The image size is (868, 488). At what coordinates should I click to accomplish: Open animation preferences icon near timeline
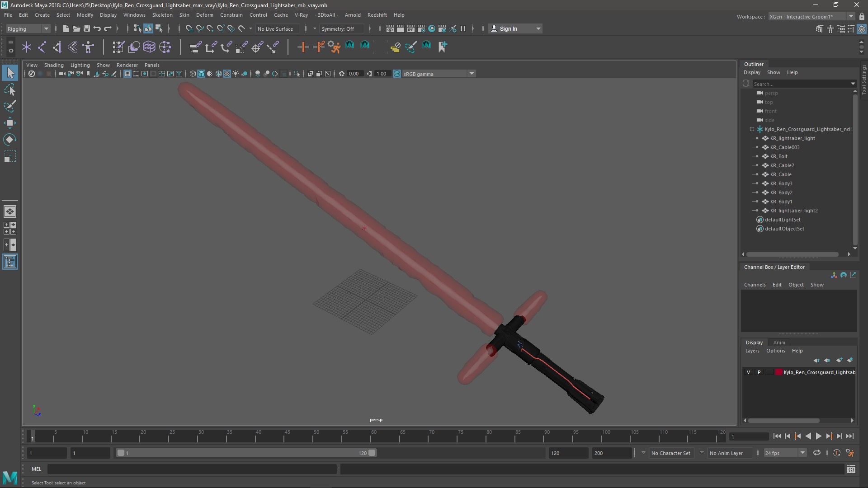tap(850, 453)
